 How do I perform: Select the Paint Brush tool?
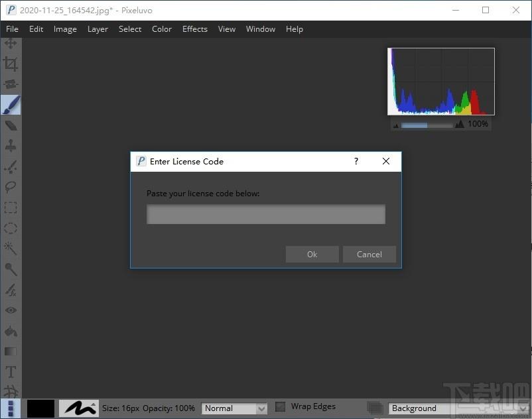11,105
